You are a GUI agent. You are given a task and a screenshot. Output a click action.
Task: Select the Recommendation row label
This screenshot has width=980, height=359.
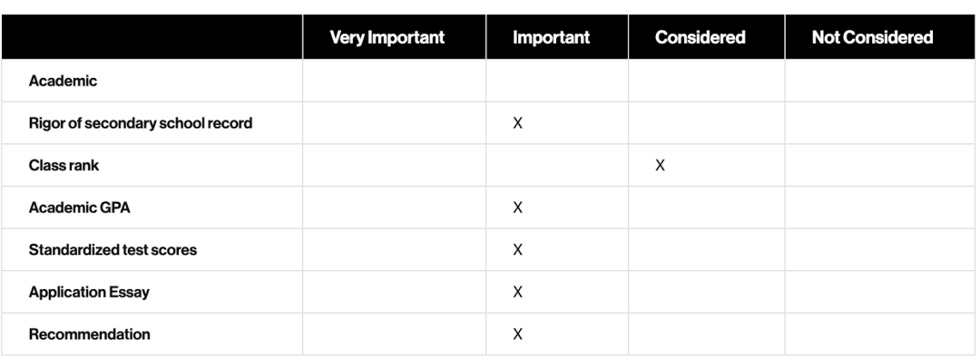coord(89,334)
